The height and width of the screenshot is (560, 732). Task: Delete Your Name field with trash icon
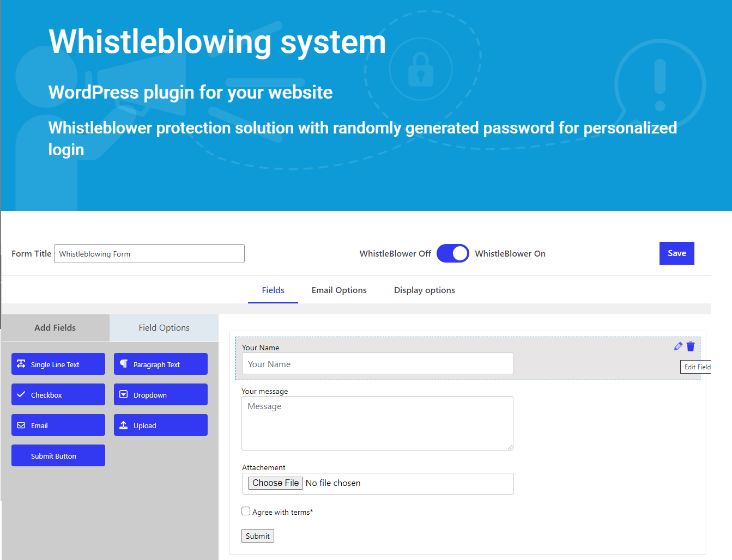[x=691, y=346]
